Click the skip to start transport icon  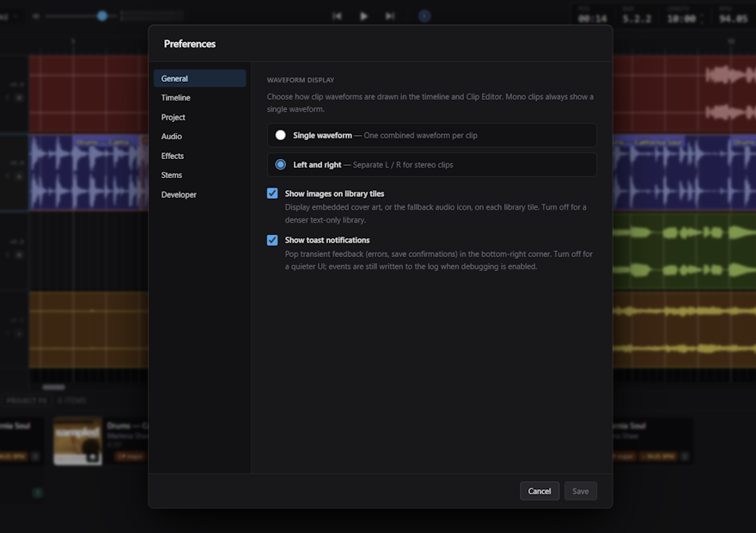(x=337, y=16)
